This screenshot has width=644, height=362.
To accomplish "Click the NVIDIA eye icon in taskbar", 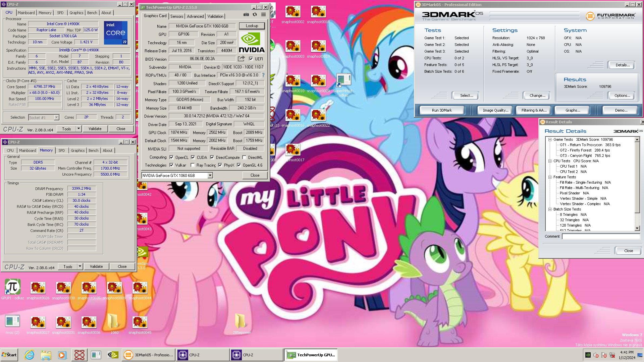I will coord(113,355).
